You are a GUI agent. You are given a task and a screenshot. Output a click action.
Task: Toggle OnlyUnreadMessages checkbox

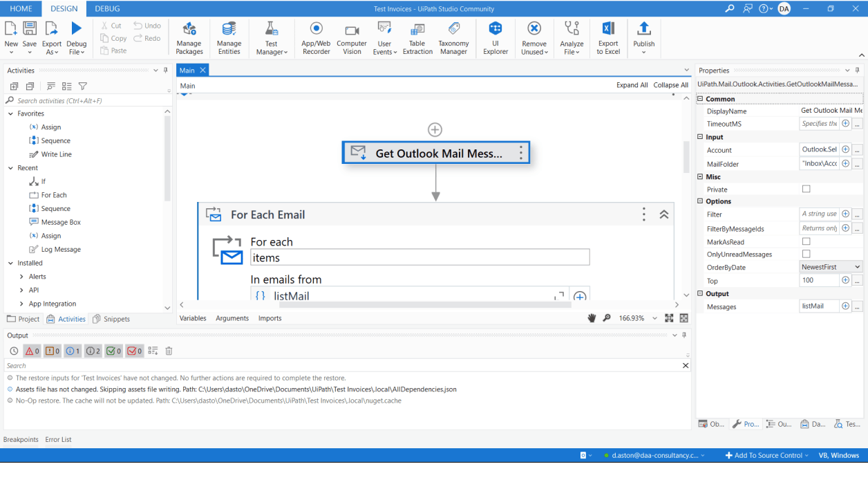[x=806, y=254]
